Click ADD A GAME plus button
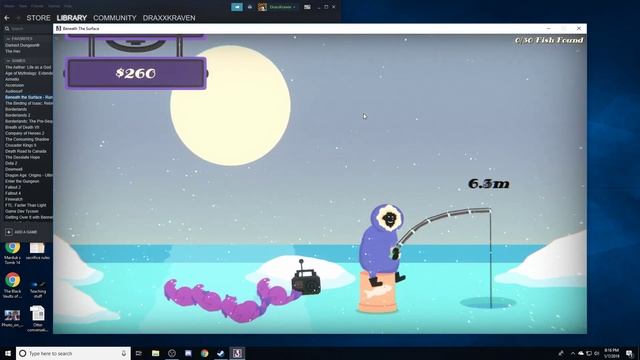Screen dimensions: 640x360 [9, 232]
